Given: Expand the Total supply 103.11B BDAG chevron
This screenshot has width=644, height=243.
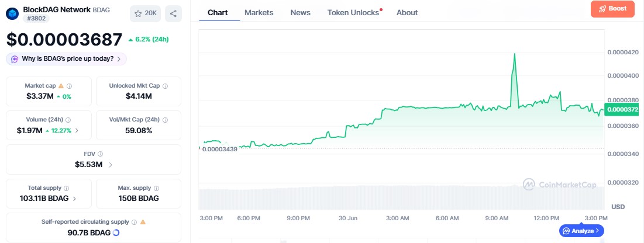Looking at the screenshot, I should (x=74, y=199).
